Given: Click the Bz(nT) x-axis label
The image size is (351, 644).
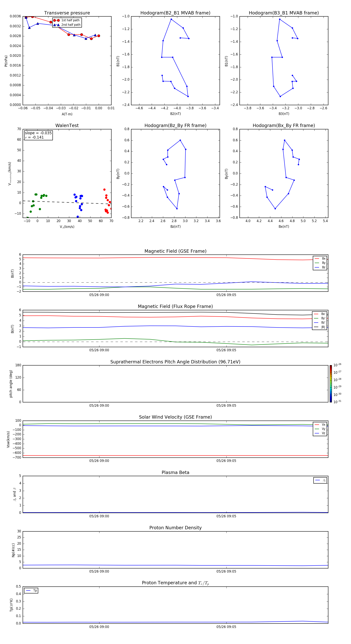Looking at the screenshot, I should (175, 227).
